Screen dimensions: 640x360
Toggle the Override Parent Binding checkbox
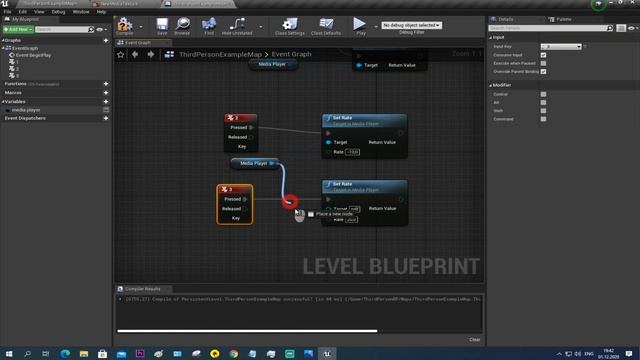click(543, 71)
